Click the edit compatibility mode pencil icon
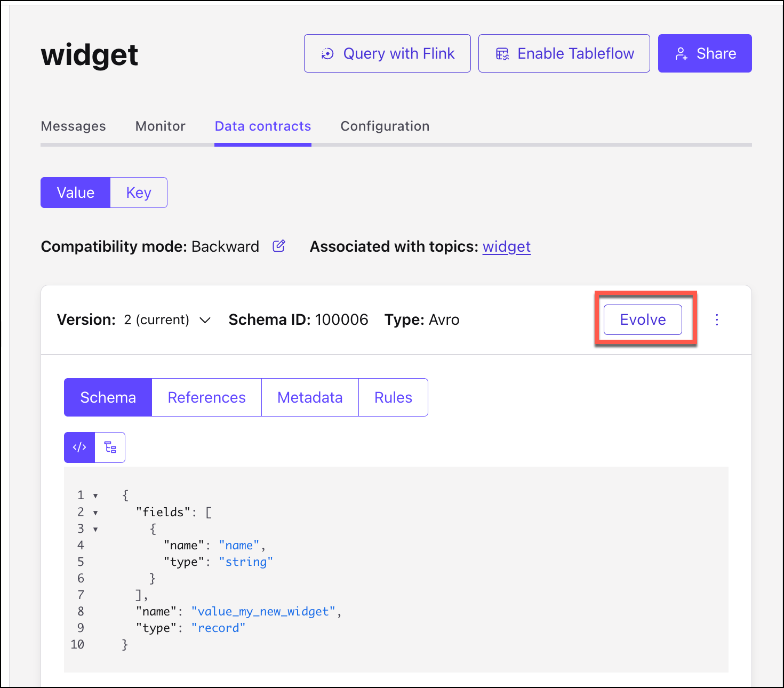The image size is (784, 688). click(279, 246)
